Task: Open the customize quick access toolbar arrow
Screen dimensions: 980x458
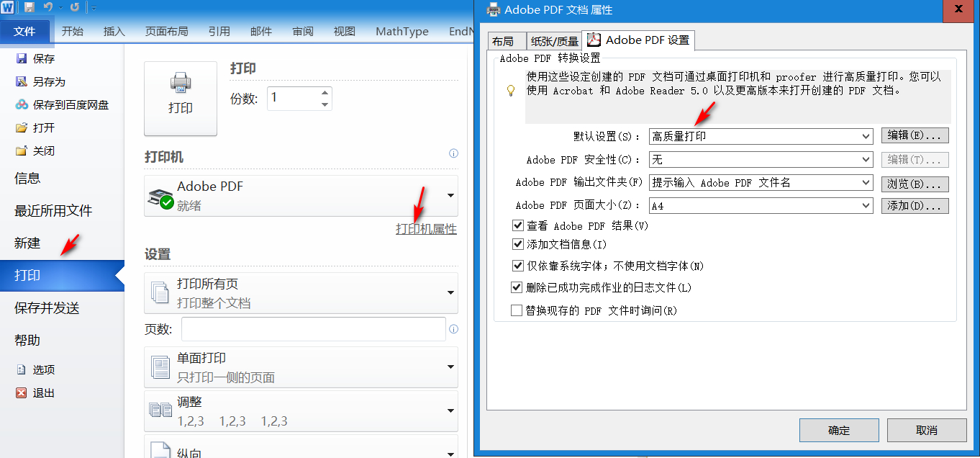Action: [94, 8]
